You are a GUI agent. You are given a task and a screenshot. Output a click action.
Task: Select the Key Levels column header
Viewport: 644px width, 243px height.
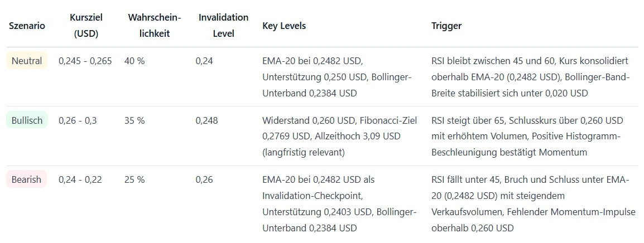coord(284,26)
